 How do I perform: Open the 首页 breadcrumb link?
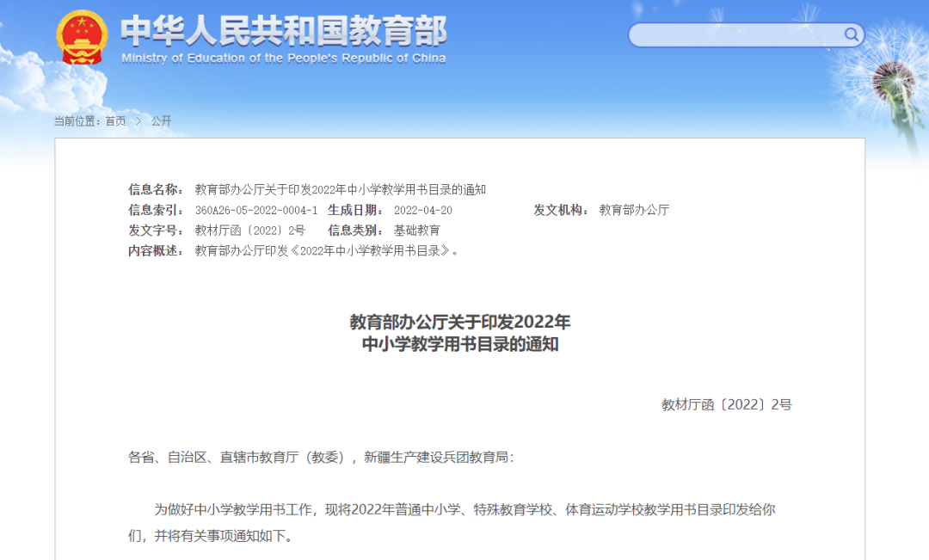pos(115,121)
